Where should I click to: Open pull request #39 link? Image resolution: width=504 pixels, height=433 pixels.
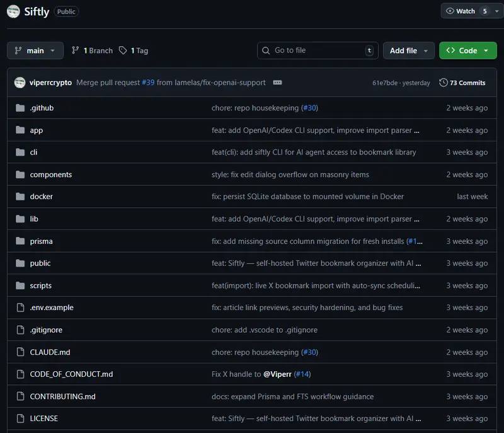point(148,83)
